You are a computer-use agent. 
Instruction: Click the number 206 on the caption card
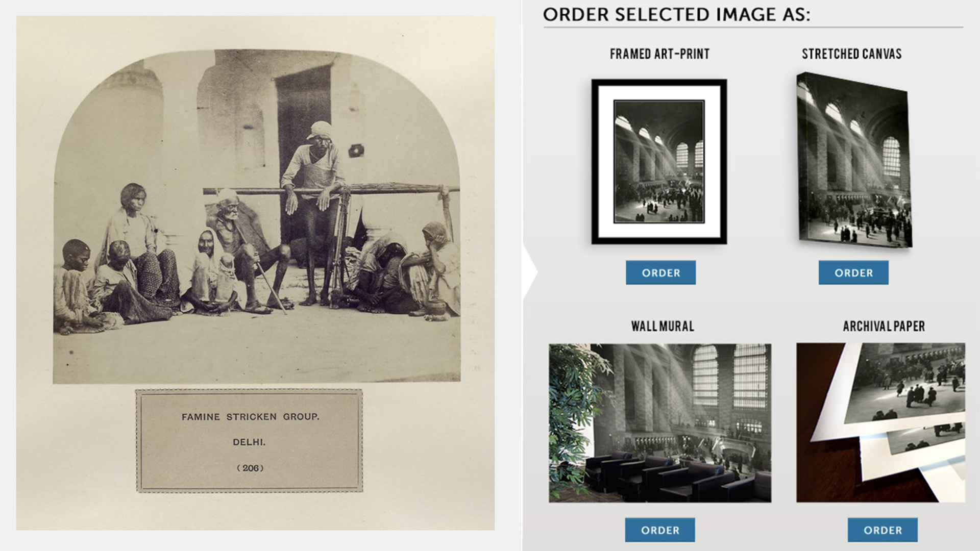pos(250,468)
